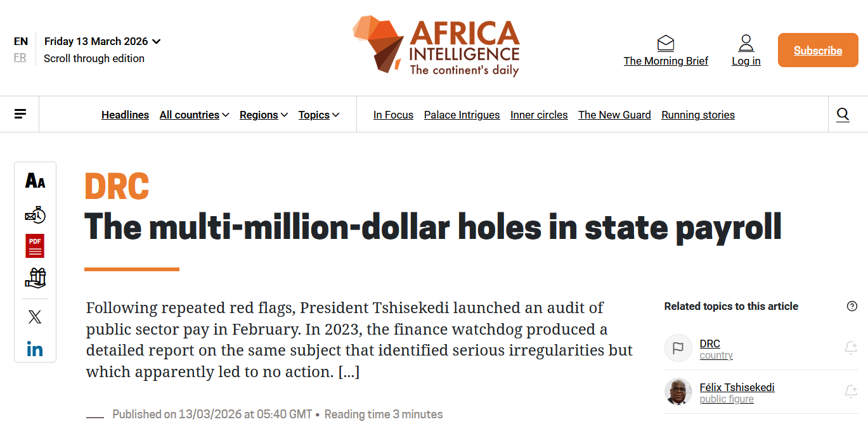
Task: Open The Morning Brief link
Action: click(666, 61)
